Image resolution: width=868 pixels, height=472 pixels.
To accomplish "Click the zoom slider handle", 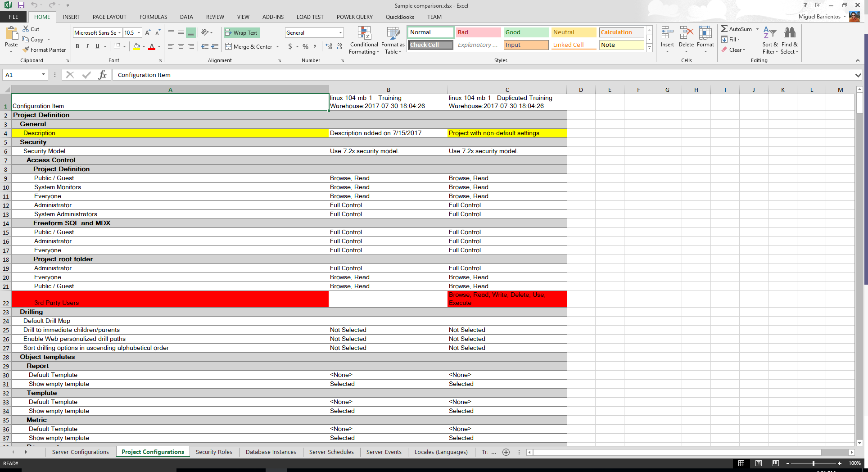I will tap(813, 463).
